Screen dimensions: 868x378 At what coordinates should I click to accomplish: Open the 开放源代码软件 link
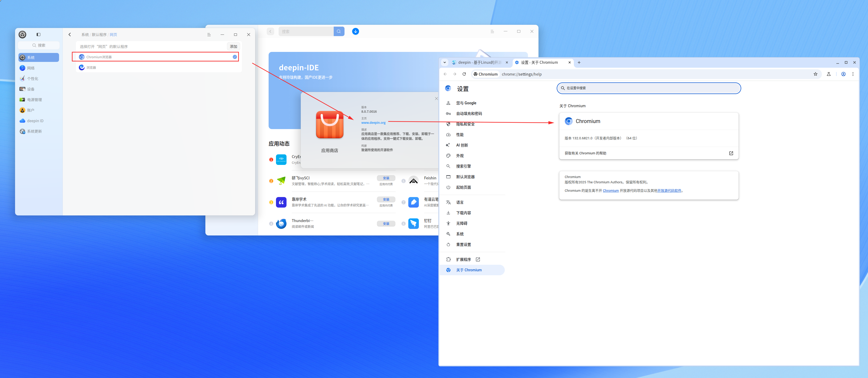pyautogui.click(x=669, y=190)
